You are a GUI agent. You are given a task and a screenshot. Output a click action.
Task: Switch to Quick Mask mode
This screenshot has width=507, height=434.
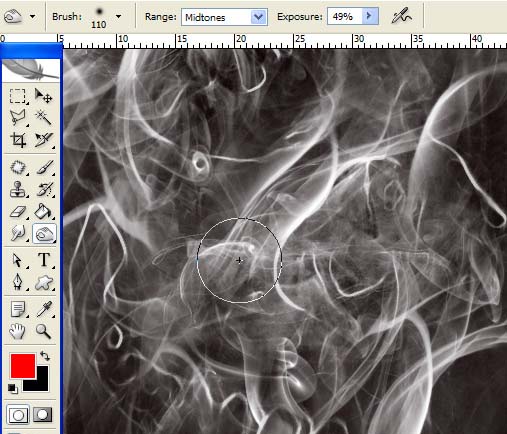[43, 415]
